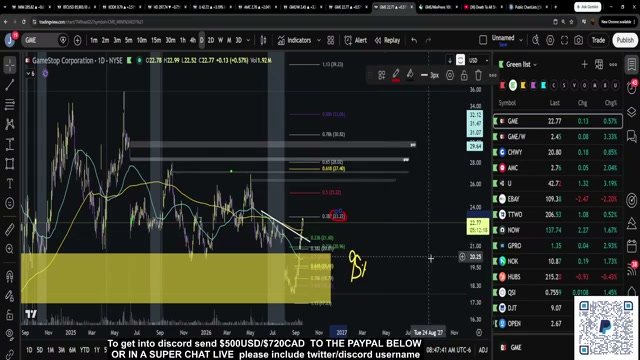This screenshot has height=360, width=640.
Task: Select the red flagged list
Action: [502, 85]
